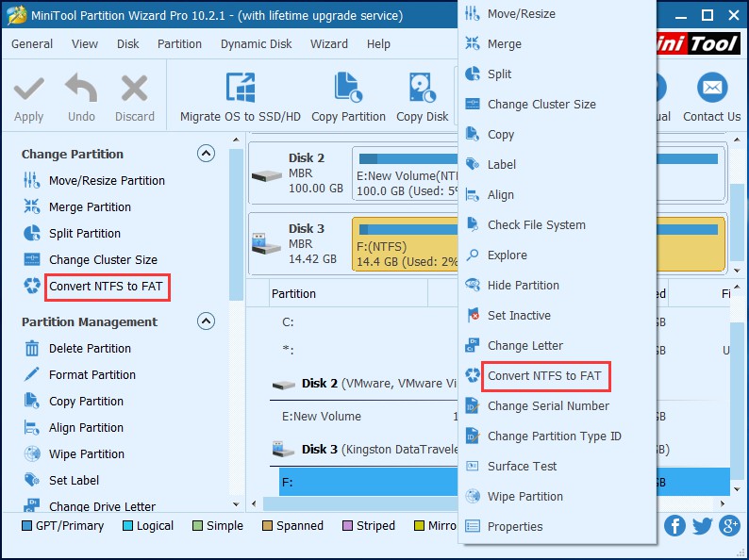Image resolution: width=749 pixels, height=560 pixels.
Task: Choose Split Partition in sidebar
Action: 72,233
